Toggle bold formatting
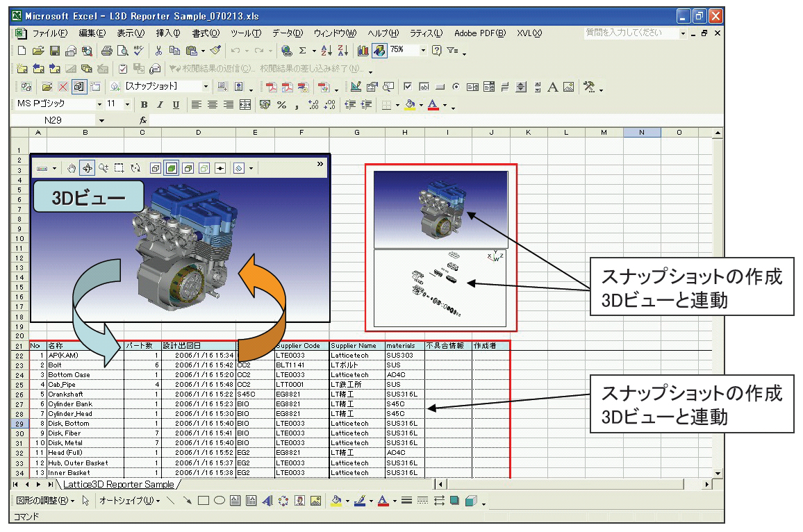 pyautogui.click(x=144, y=105)
